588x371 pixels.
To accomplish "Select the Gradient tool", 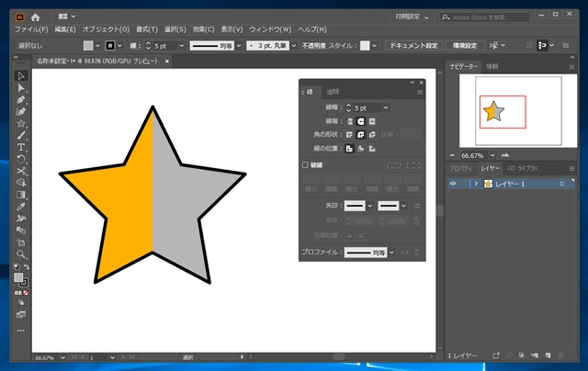I will click(x=21, y=195).
